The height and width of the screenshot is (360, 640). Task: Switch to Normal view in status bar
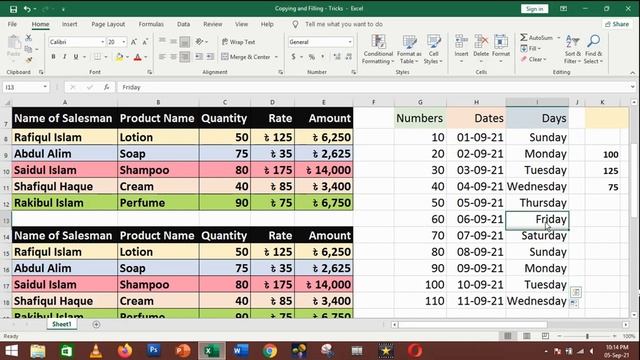508,336
